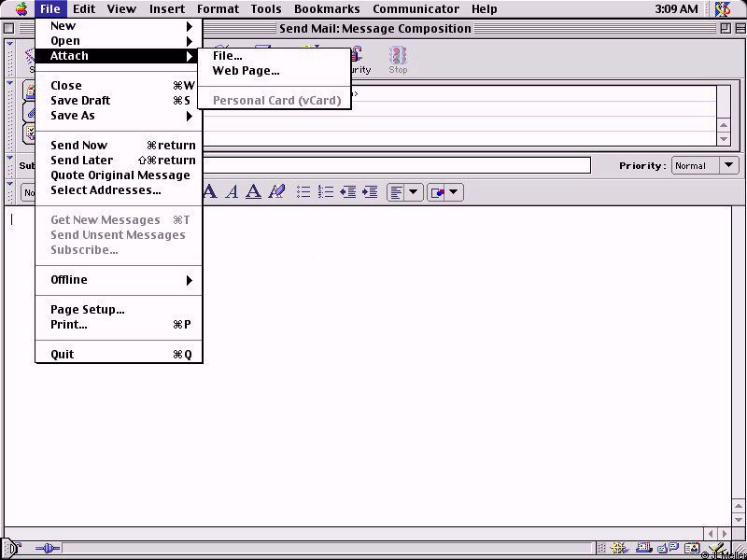This screenshot has width=747, height=560.
Task: Open Navigator from the component bar
Action: [x=619, y=549]
